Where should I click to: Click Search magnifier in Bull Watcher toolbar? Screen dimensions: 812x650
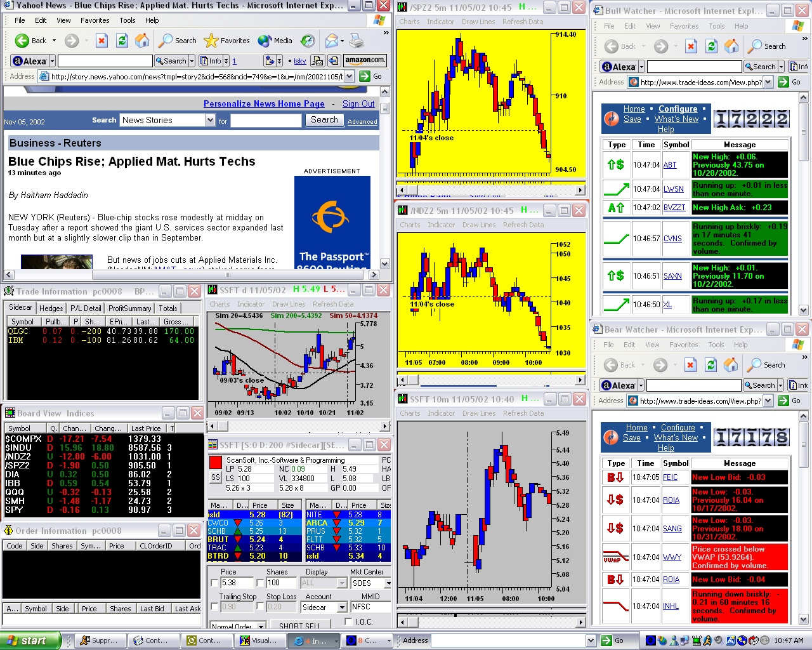(x=767, y=46)
